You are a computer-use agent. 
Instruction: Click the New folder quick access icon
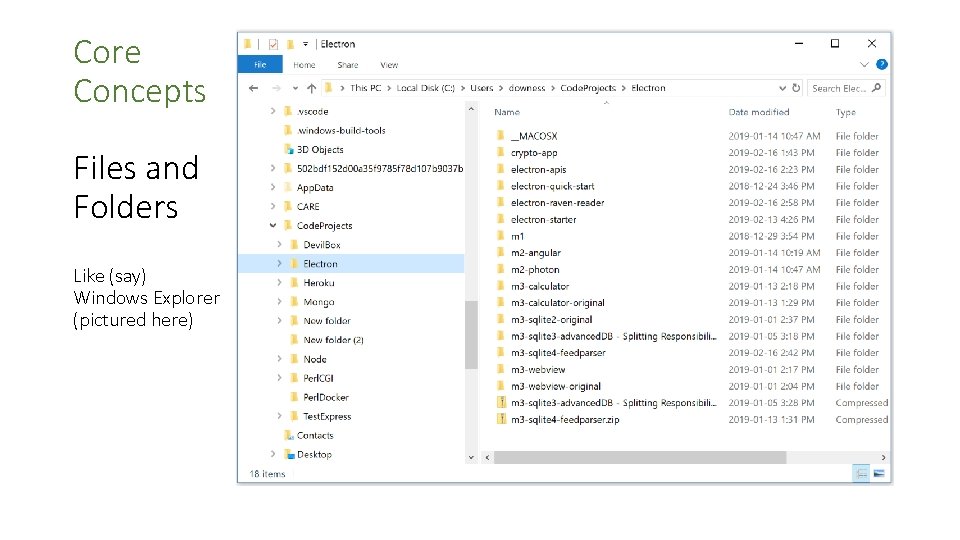pos(290,44)
